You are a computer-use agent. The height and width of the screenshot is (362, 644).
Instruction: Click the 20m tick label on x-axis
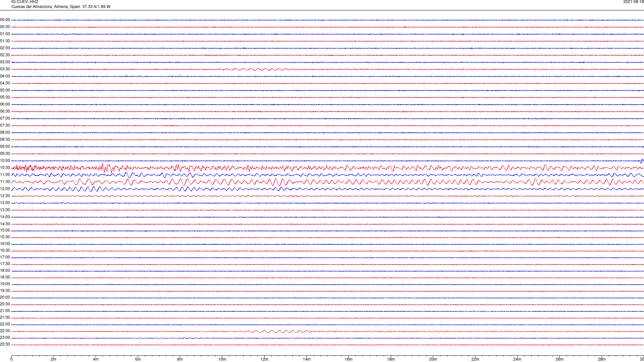coord(433,359)
